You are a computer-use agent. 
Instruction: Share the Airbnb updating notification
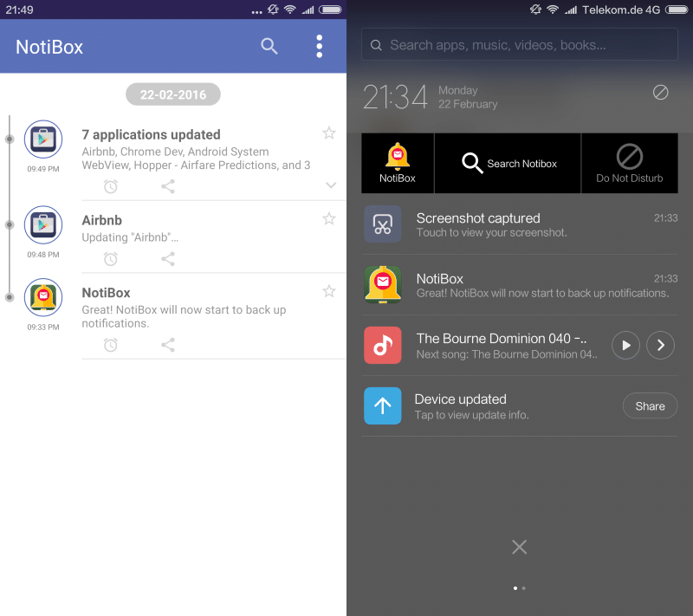pyautogui.click(x=168, y=259)
